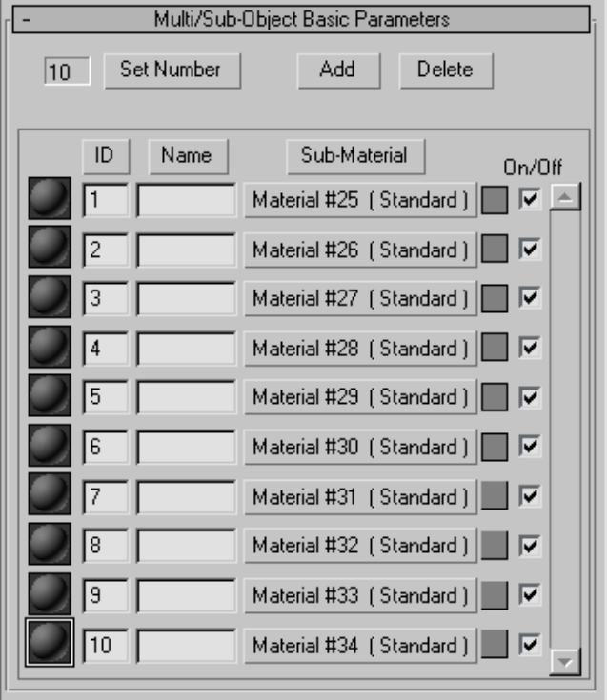Open the Material #30 (Standard) sub-material
607x700 pixels.
point(360,447)
